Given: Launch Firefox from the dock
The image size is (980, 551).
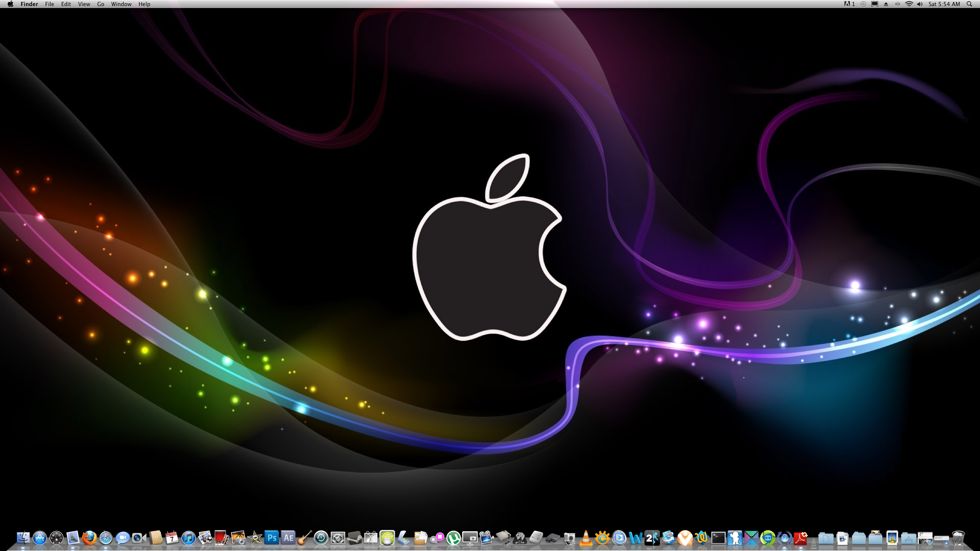Looking at the screenshot, I should point(90,538).
